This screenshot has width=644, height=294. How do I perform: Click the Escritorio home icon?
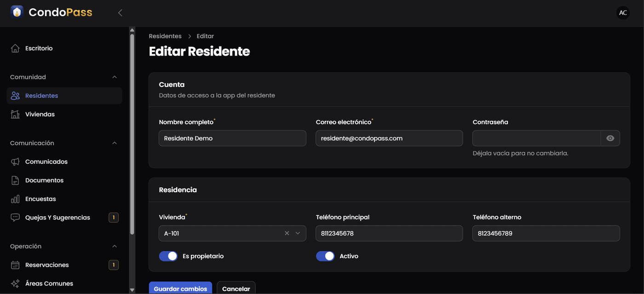[15, 48]
